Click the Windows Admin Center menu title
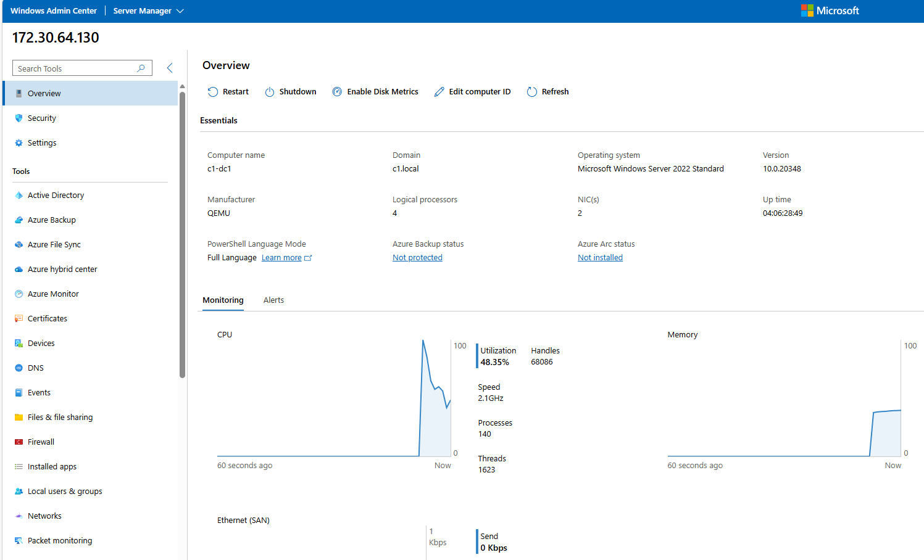Screen dimensions: 924x560 coord(53,10)
